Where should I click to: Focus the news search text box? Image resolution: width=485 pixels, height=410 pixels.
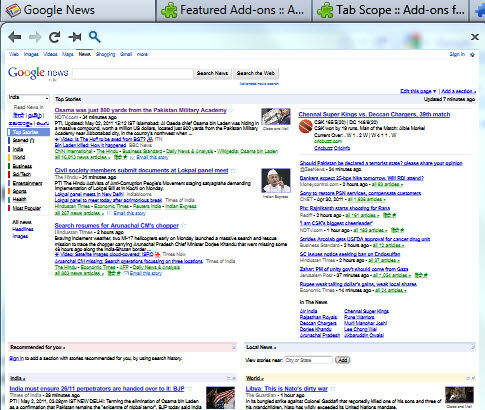(x=133, y=74)
